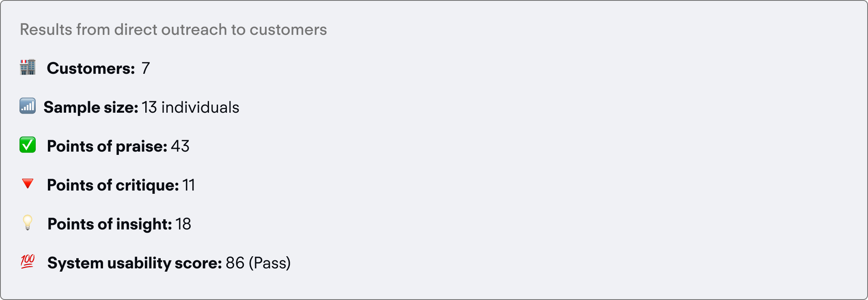Screen dimensions: 868x300
Task: Click the praise count value 43
Action: (180, 146)
